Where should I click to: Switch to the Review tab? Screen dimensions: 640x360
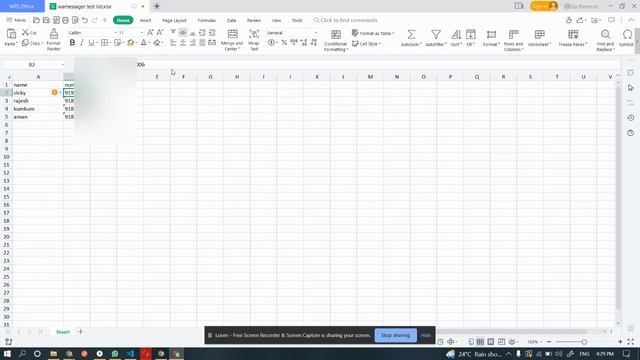[x=253, y=20]
